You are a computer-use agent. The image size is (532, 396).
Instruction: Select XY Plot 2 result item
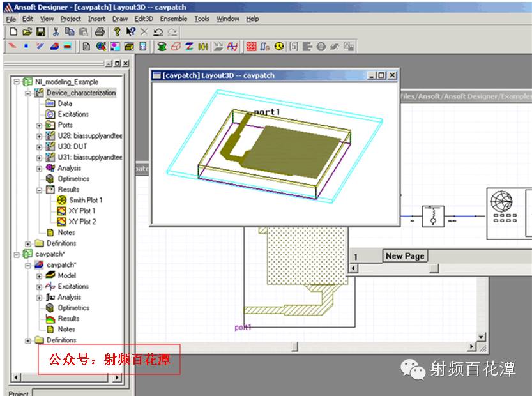coord(82,222)
